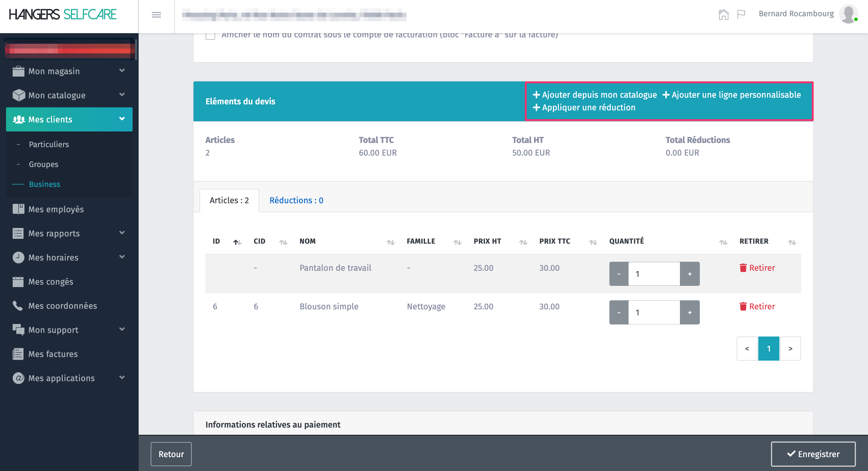The width and height of the screenshot is (868, 471).
Task: Click the Mes employés book icon
Action: click(x=18, y=209)
